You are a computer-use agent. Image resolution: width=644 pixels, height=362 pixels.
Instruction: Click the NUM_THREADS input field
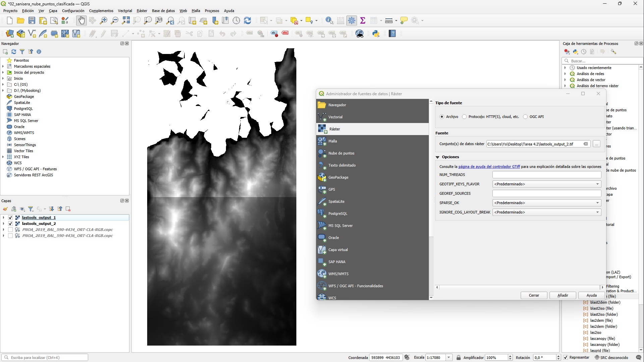[x=546, y=175]
